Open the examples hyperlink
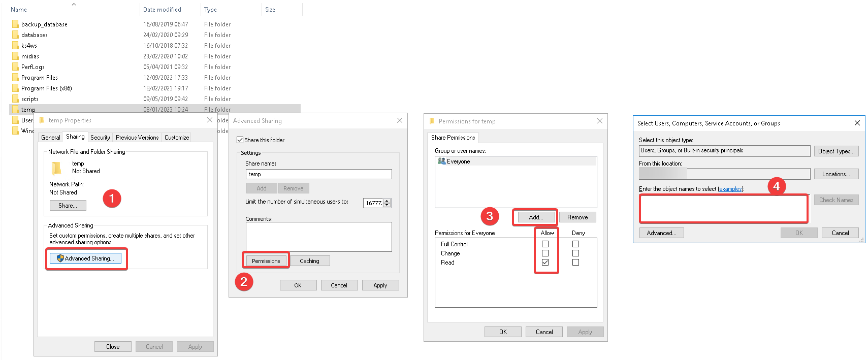The height and width of the screenshot is (360, 868). click(730, 189)
